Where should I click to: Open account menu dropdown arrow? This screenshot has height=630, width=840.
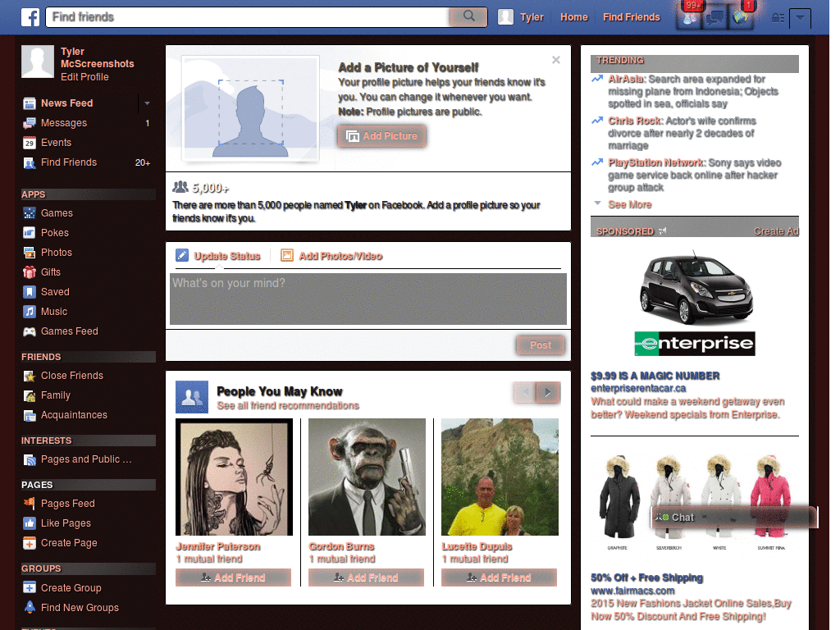[800, 18]
